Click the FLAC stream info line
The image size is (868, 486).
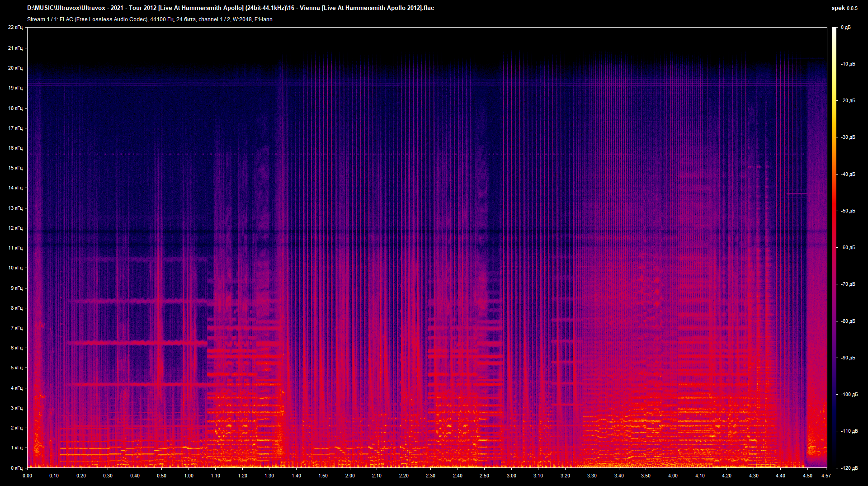(x=150, y=19)
